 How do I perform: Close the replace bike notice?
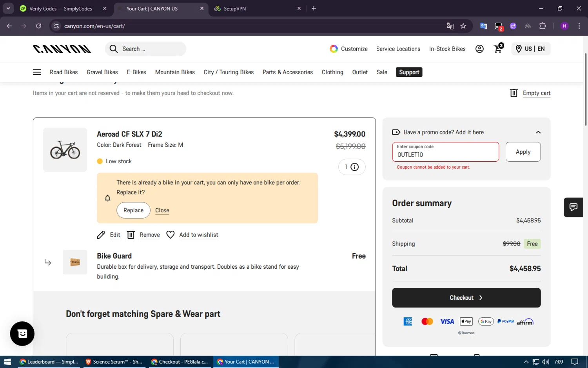click(162, 210)
